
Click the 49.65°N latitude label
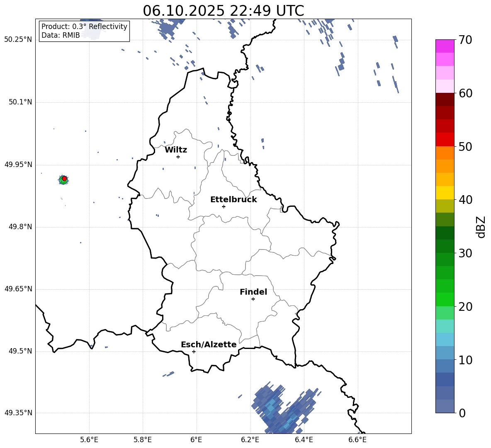click(x=18, y=289)
